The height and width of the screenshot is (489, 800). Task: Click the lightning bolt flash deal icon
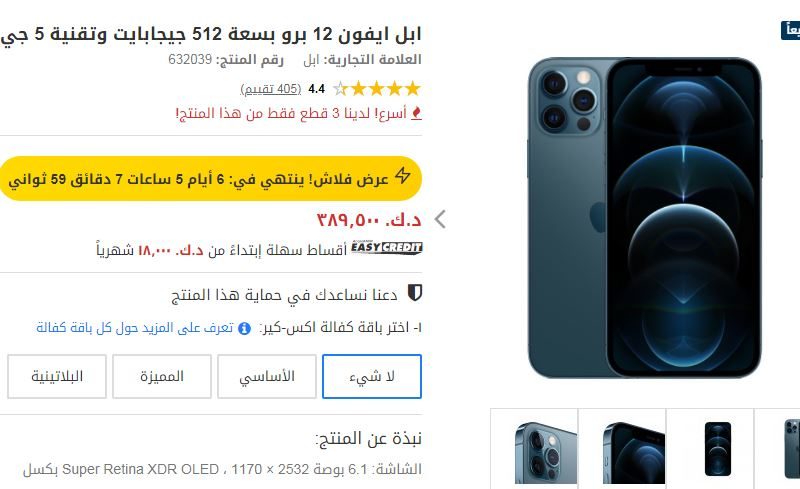coord(403,176)
